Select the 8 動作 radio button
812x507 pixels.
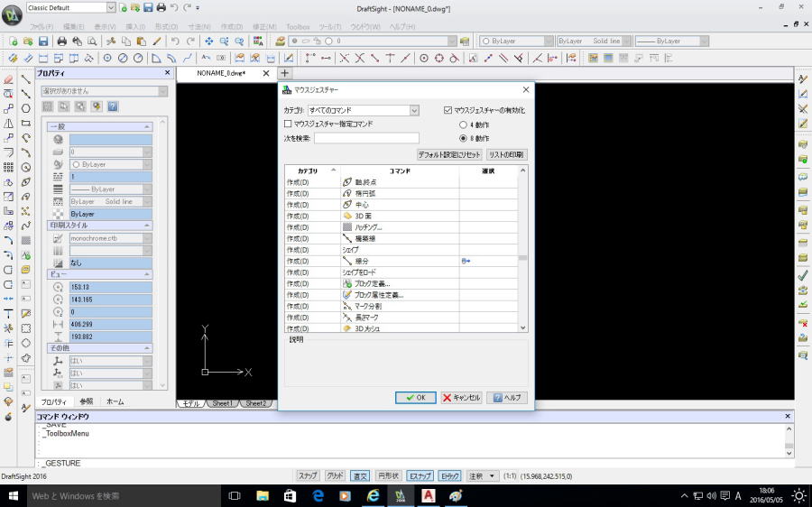(463, 138)
